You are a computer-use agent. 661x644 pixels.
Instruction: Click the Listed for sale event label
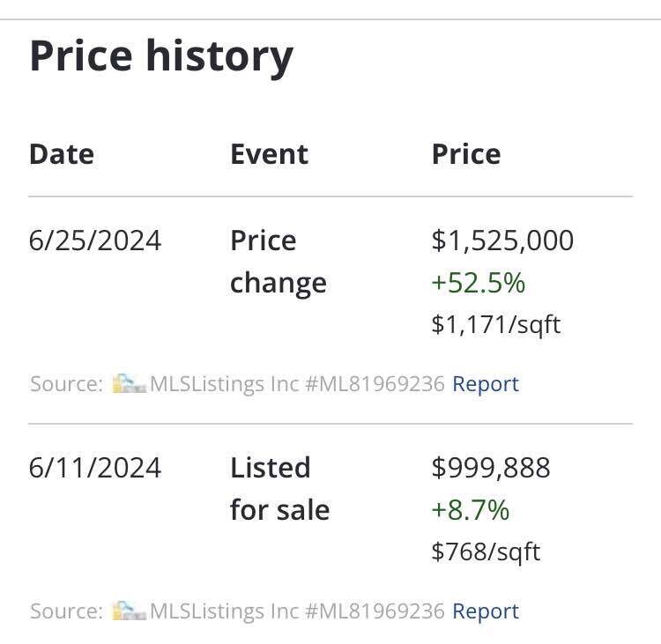coord(279,489)
